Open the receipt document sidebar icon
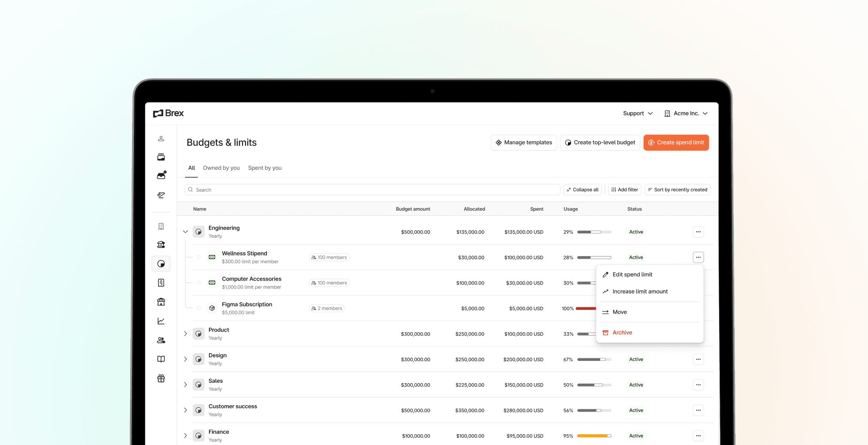 [161, 283]
